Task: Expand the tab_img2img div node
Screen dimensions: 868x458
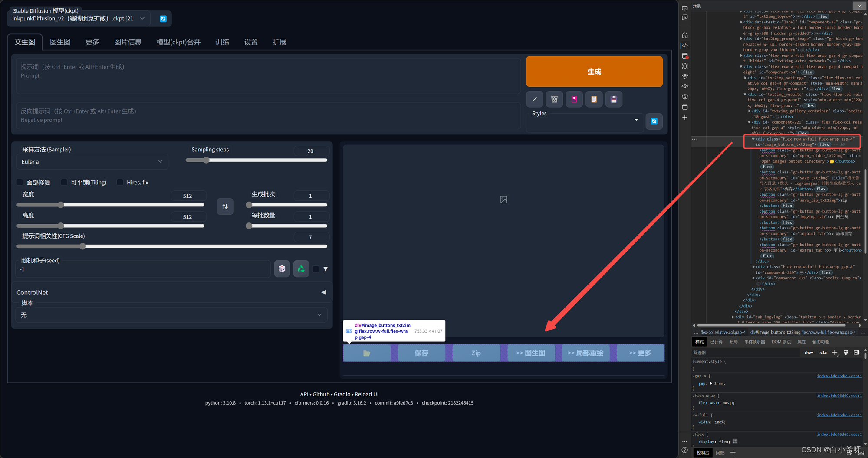Action: (x=733, y=317)
